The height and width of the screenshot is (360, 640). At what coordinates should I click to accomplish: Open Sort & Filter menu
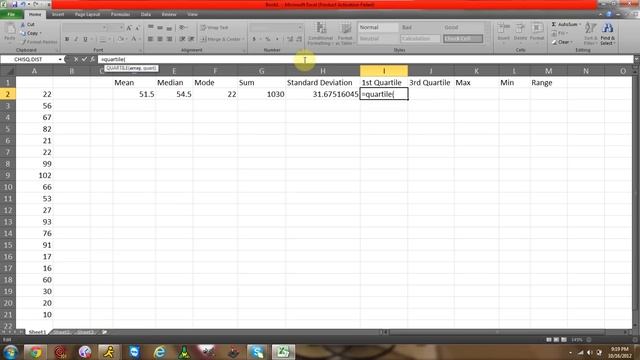(x=590, y=33)
